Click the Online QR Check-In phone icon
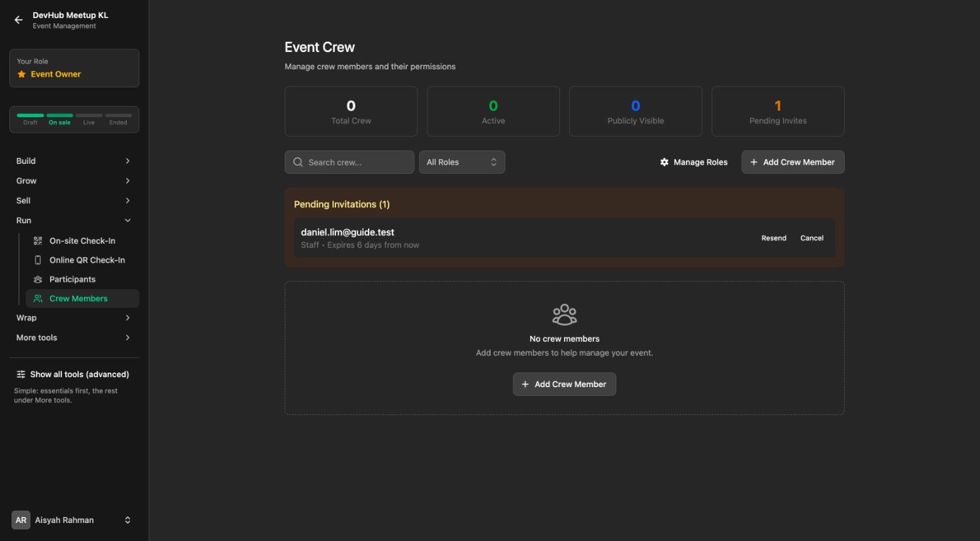This screenshot has height=541, width=980. (x=38, y=260)
